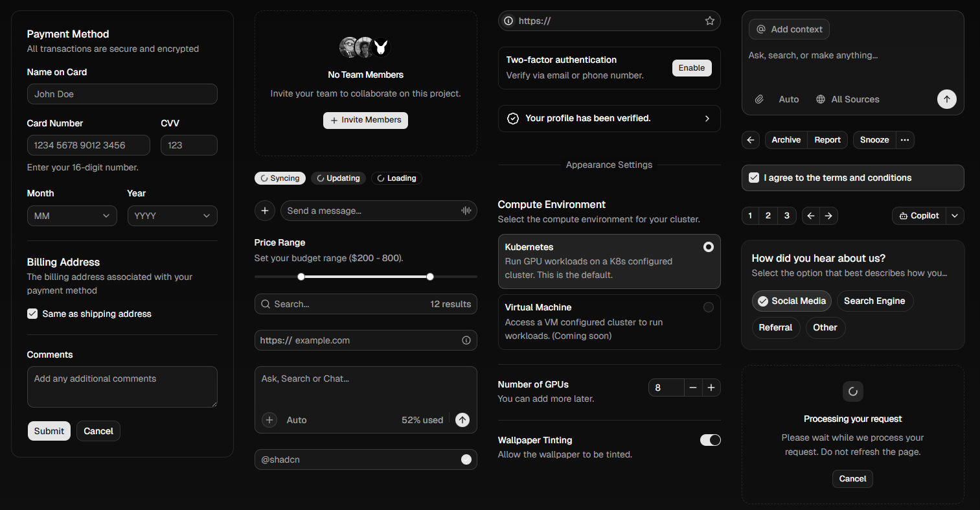Click the upward arrow send icon
Viewport: 980px width, 510px height.
point(946,99)
